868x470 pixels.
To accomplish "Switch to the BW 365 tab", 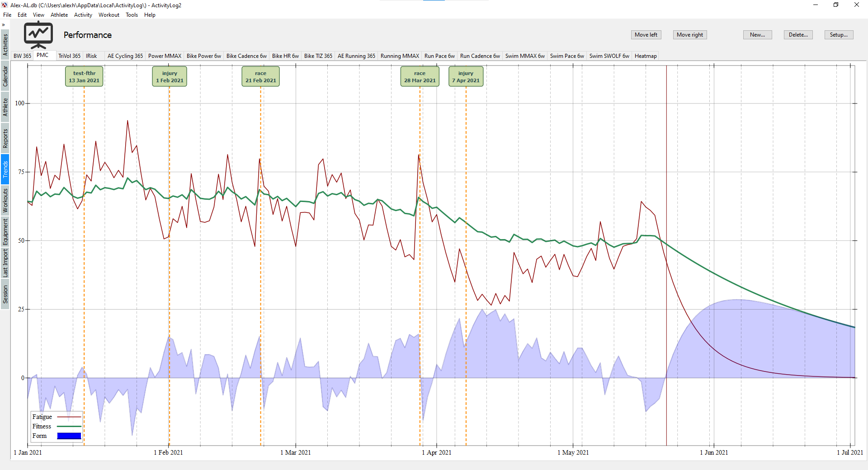I will click(22, 56).
